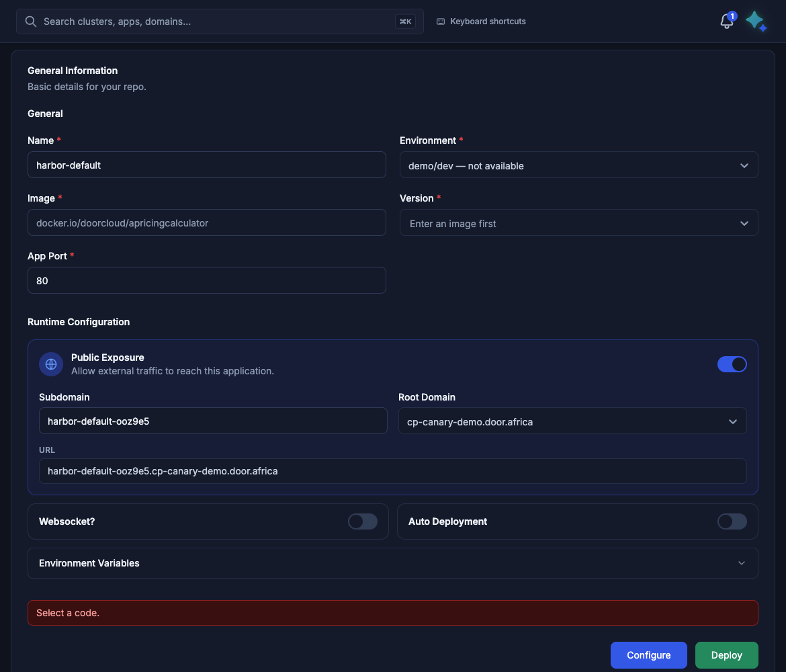
Task: Click the 'General Information' heading
Action: click(x=73, y=71)
